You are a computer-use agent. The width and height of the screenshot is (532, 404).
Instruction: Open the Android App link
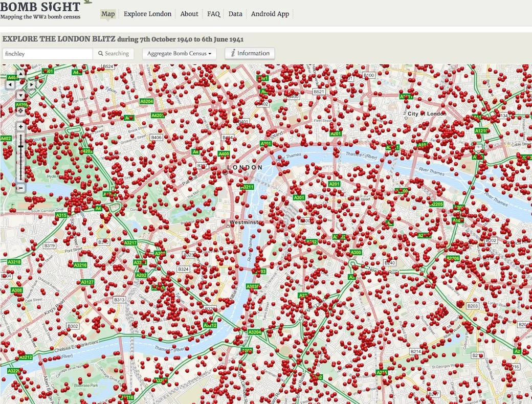click(x=270, y=14)
